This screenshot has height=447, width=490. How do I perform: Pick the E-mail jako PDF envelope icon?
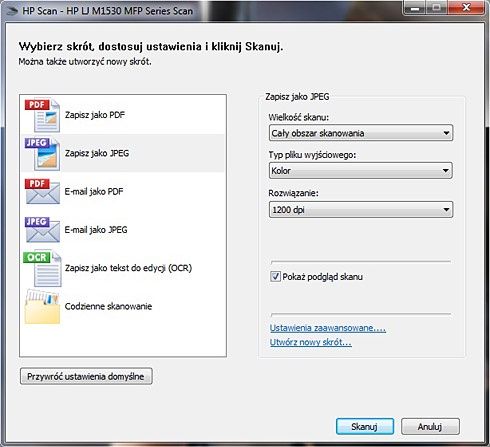pos(42,191)
